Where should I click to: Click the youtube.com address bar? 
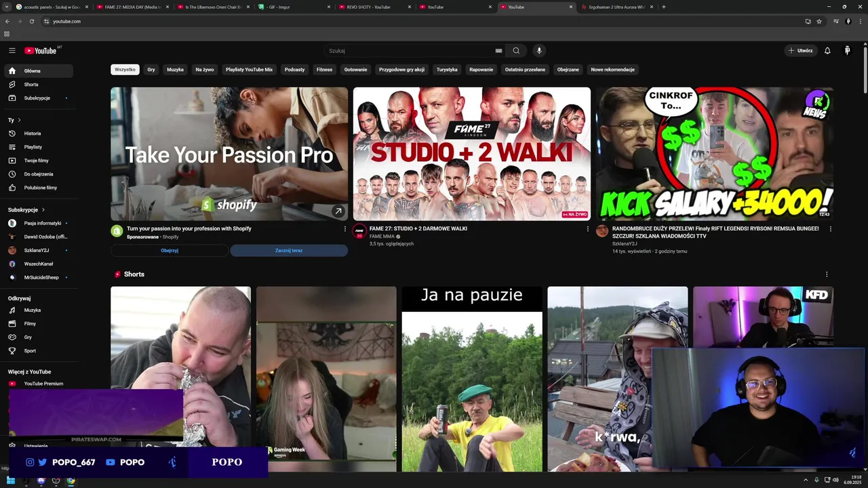420,22
